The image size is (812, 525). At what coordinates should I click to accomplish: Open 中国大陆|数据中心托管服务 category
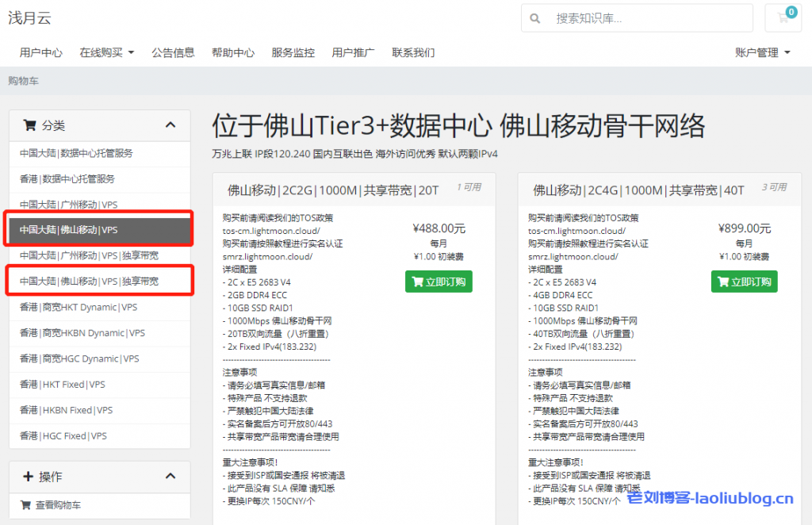tap(76, 153)
